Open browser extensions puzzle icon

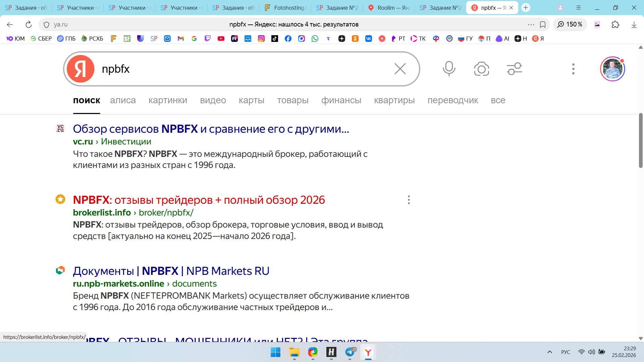click(615, 24)
